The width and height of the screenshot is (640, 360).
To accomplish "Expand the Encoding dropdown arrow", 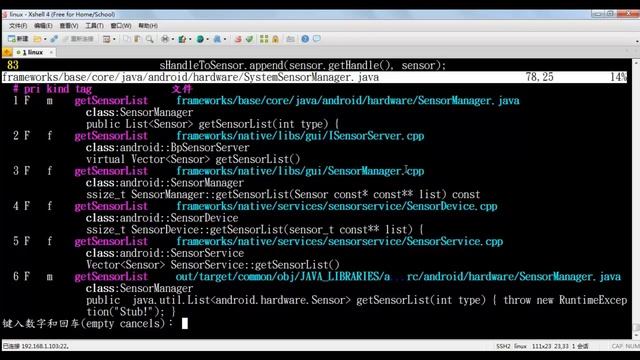I will (207, 39).
